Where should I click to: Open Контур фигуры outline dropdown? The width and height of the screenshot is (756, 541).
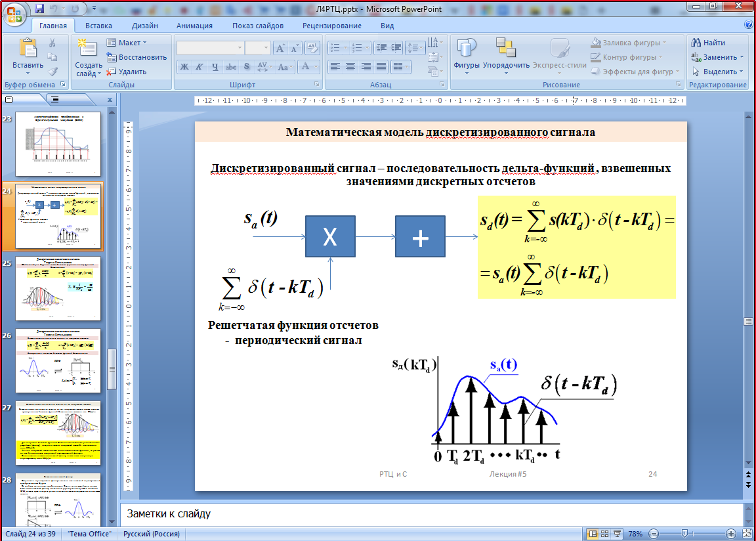(627, 57)
